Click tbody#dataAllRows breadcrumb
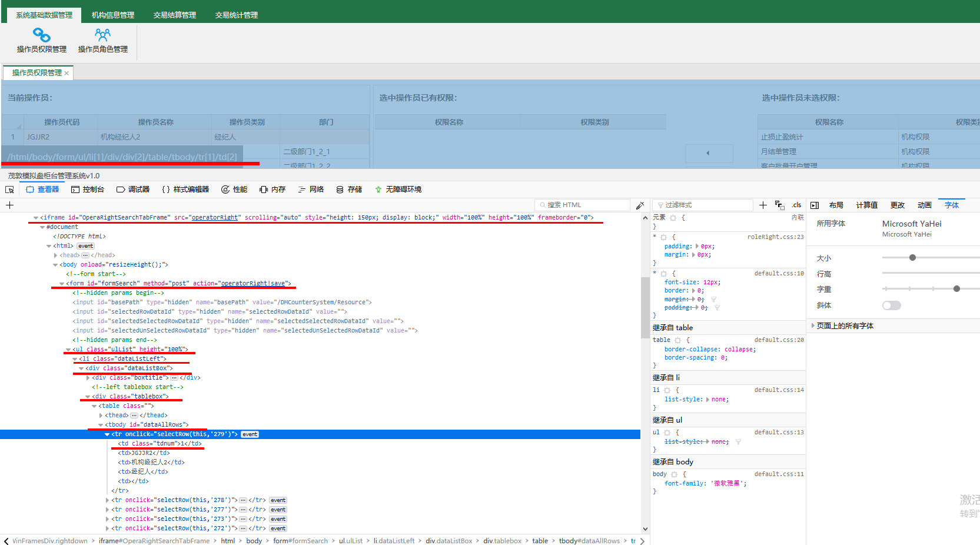Viewport: 980px width, 545px height. [x=589, y=541]
